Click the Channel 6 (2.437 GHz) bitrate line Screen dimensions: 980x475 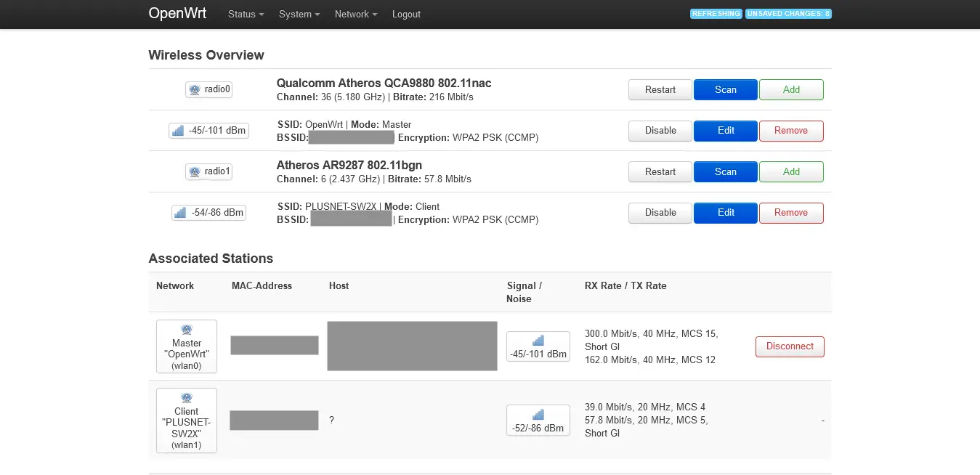374,179
